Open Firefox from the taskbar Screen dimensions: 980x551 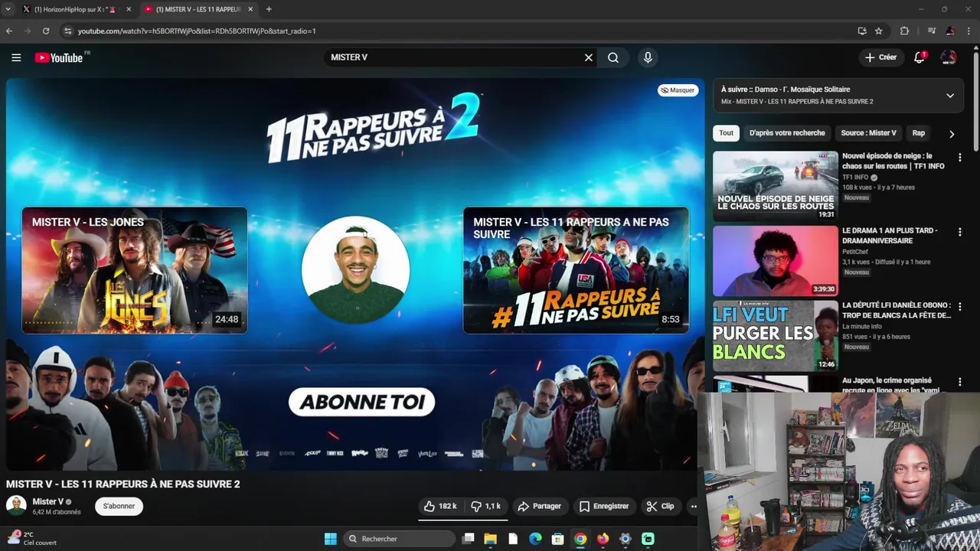click(603, 539)
